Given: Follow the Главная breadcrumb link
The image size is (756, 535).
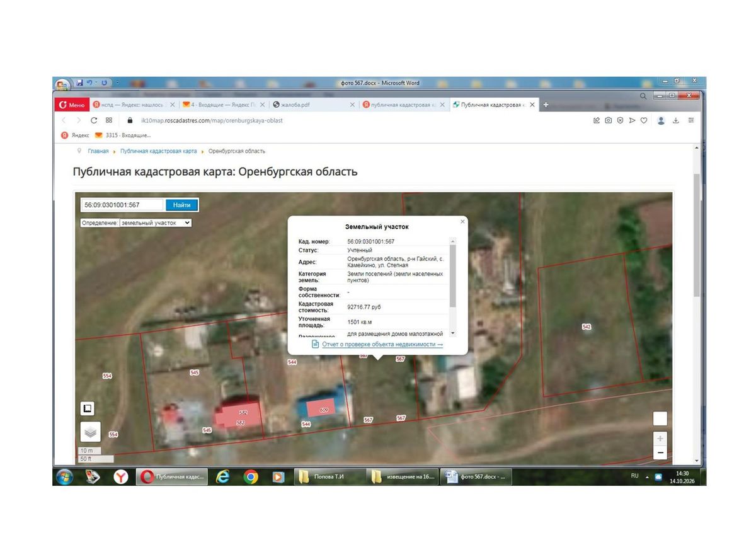Looking at the screenshot, I should (98, 151).
